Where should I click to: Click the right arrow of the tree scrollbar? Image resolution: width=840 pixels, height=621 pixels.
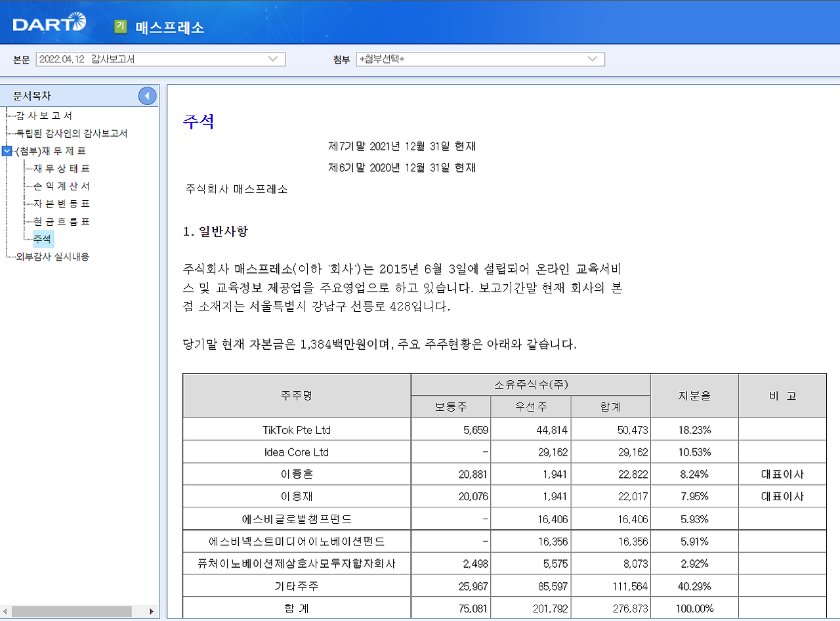click(152, 612)
